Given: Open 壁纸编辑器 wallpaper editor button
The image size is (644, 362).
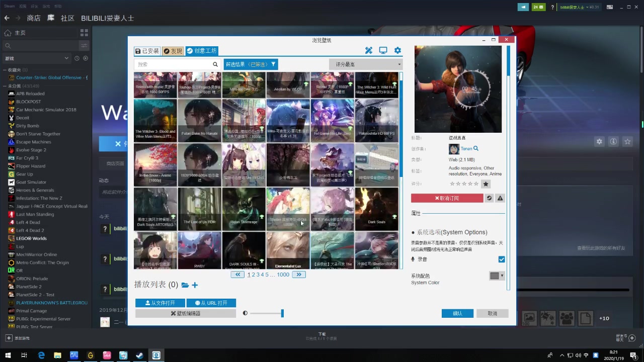Looking at the screenshot, I should pyautogui.click(x=186, y=313).
